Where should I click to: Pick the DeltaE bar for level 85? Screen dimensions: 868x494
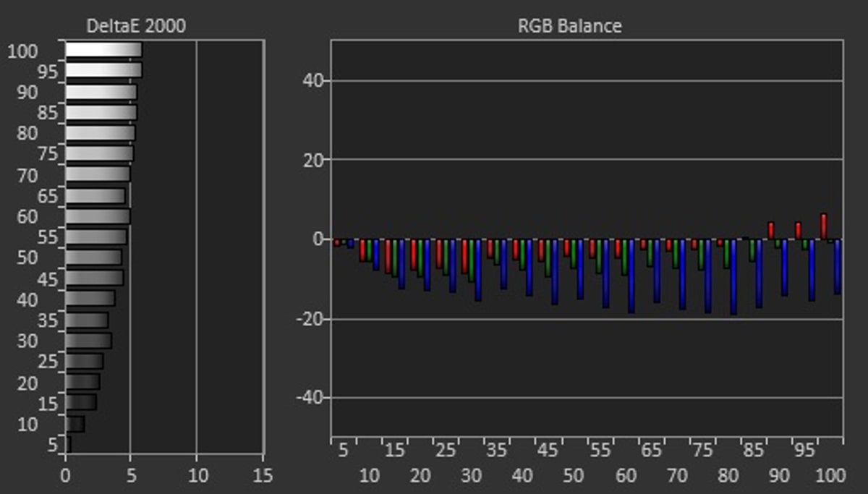point(101,113)
